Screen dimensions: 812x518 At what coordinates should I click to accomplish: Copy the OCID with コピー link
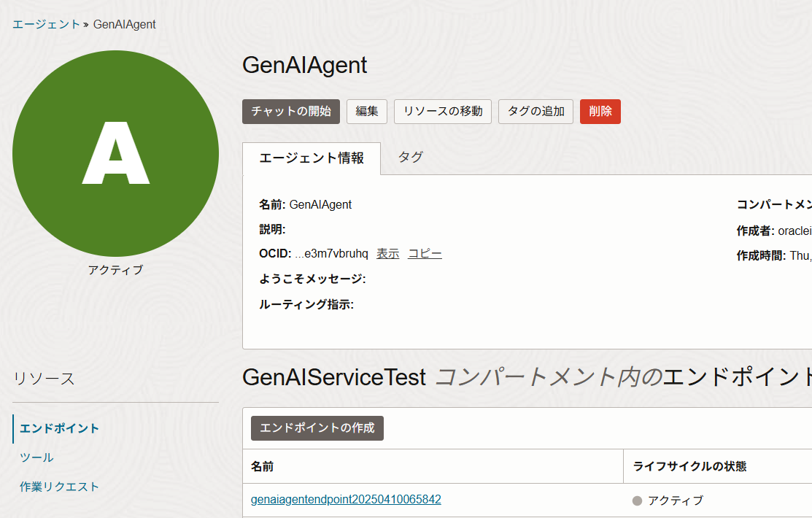[x=425, y=254]
